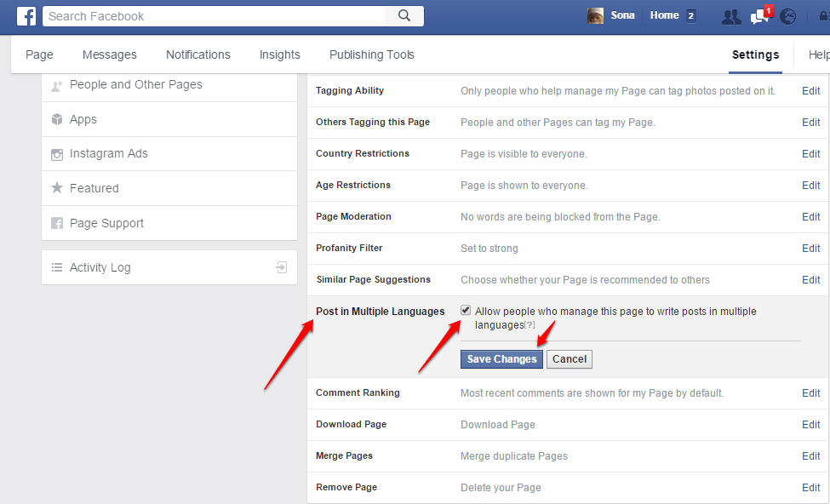830x504 pixels.
Task: Edit Page Moderation setting
Action: 811,216
